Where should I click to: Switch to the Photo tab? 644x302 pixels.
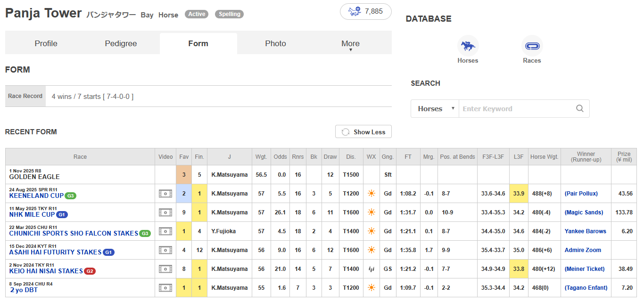[x=275, y=43]
